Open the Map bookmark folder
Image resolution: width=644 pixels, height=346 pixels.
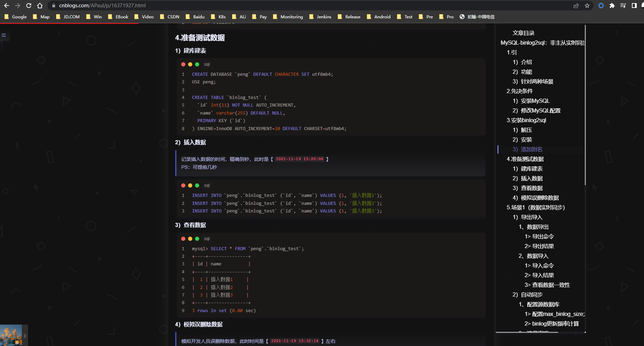pyautogui.click(x=41, y=17)
